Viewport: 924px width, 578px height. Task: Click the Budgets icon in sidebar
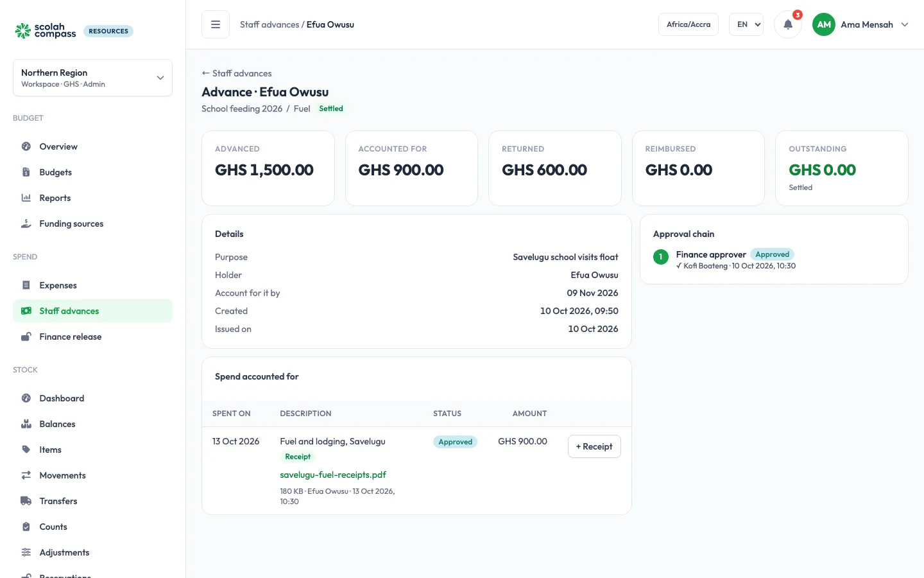(26, 172)
